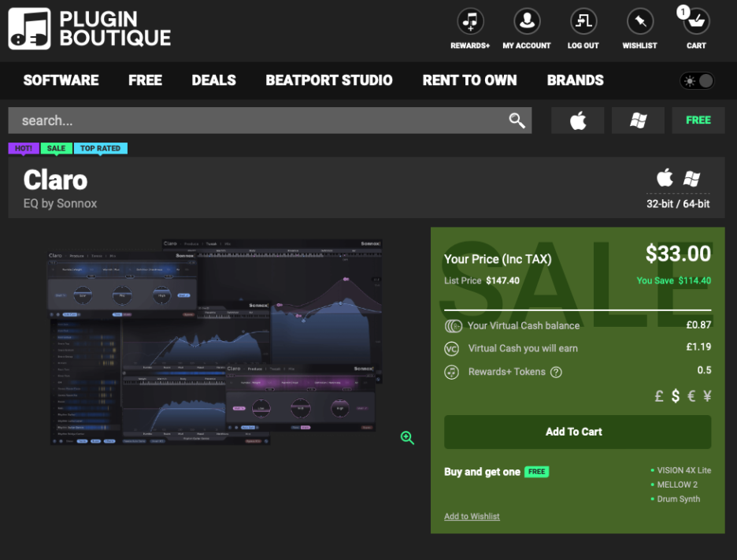
Task: Switch currency to yen (¥)
Action: pyautogui.click(x=707, y=396)
